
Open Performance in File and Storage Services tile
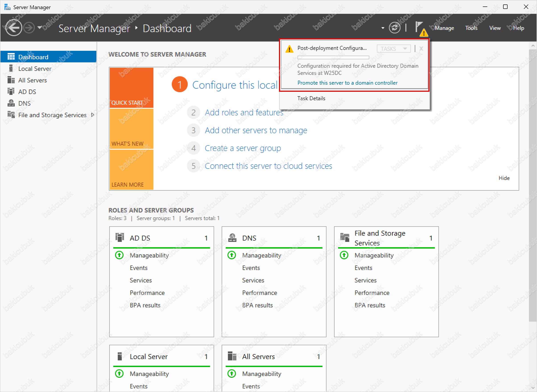[372, 293]
